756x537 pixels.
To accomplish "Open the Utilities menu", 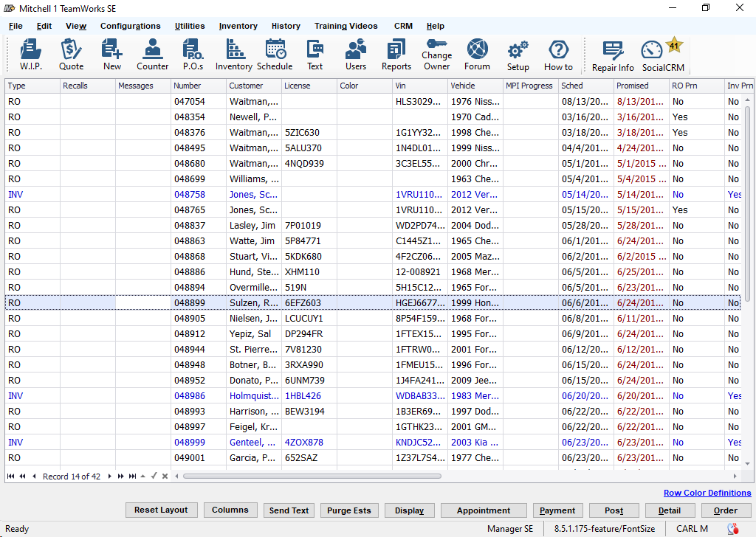I will tap(190, 26).
